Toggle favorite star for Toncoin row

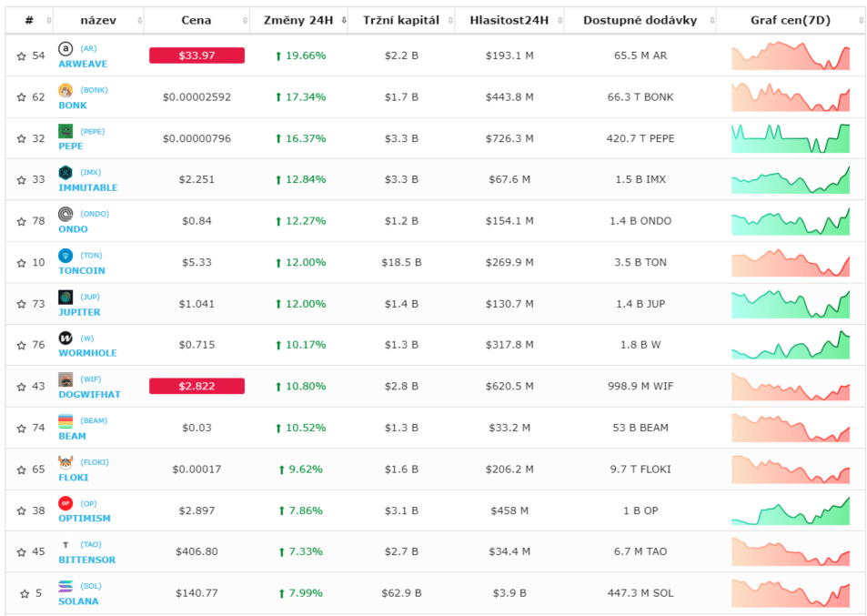pyautogui.click(x=22, y=263)
